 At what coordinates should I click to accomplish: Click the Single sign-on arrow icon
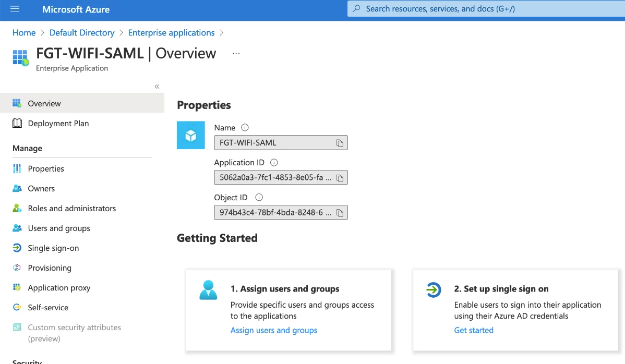pyautogui.click(x=17, y=248)
